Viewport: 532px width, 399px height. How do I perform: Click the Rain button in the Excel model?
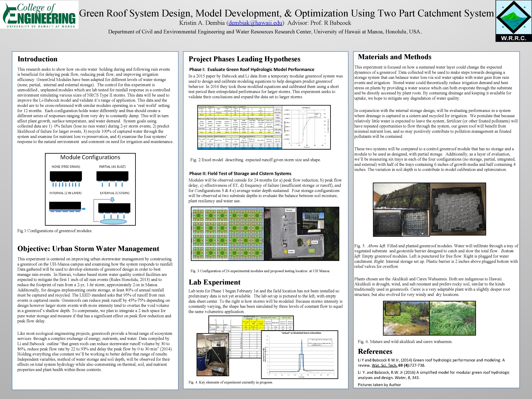pyautogui.click(x=278, y=115)
